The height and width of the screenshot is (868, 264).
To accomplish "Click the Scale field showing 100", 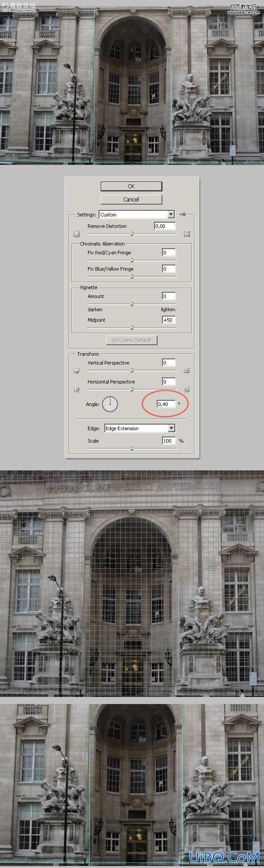I will (x=169, y=440).
